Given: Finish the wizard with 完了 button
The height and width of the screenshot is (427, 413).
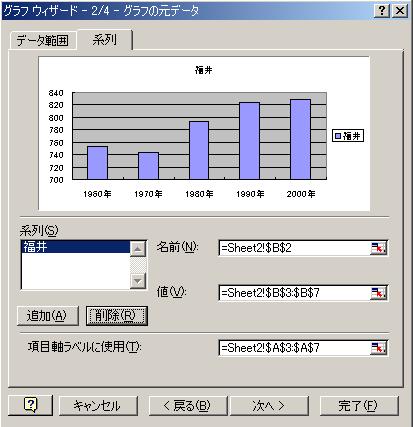Looking at the screenshot, I should (359, 406).
